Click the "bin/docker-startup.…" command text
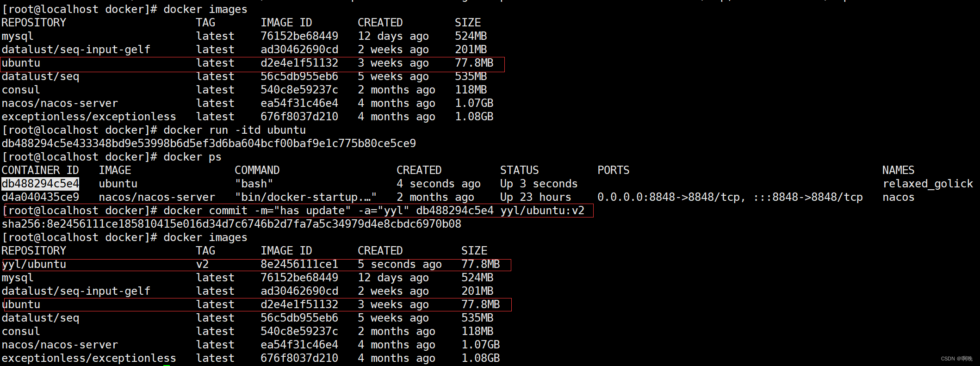This screenshot has width=980, height=366. [305, 197]
